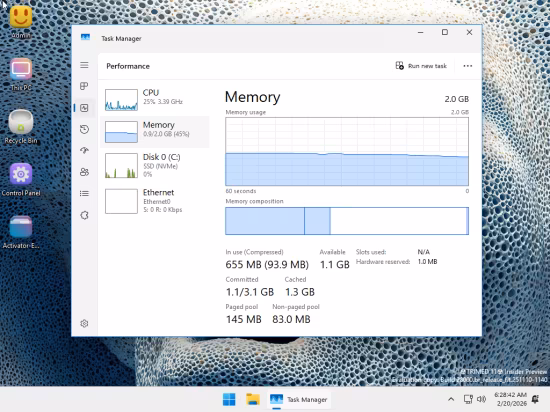Click the 655 MB (93.9 MB) in-use value
The height and width of the screenshot is (412, 550).
click(x=267, y=265)
